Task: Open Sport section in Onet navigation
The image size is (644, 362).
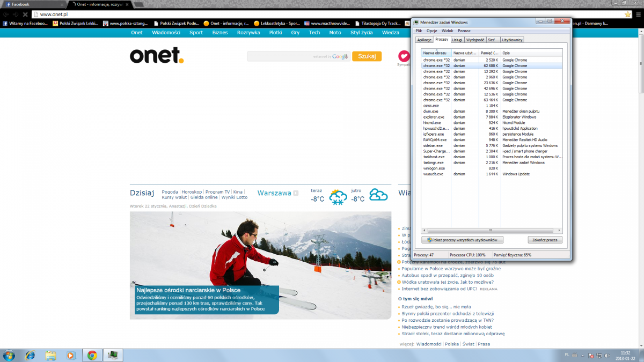Action: (x=196, y=32)
